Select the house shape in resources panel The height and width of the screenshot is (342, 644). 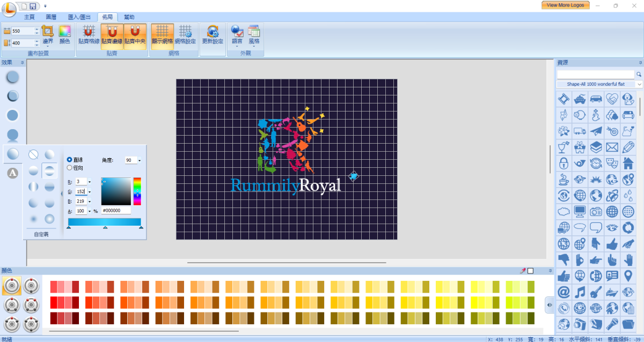coord(628,163)
